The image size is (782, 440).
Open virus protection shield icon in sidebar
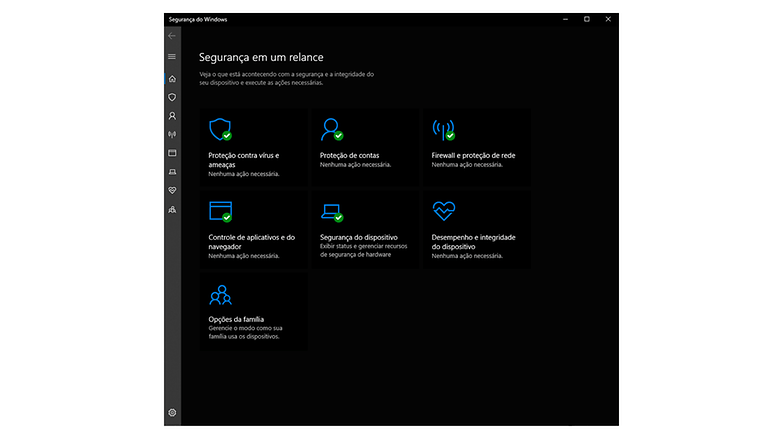pos(172,97)
